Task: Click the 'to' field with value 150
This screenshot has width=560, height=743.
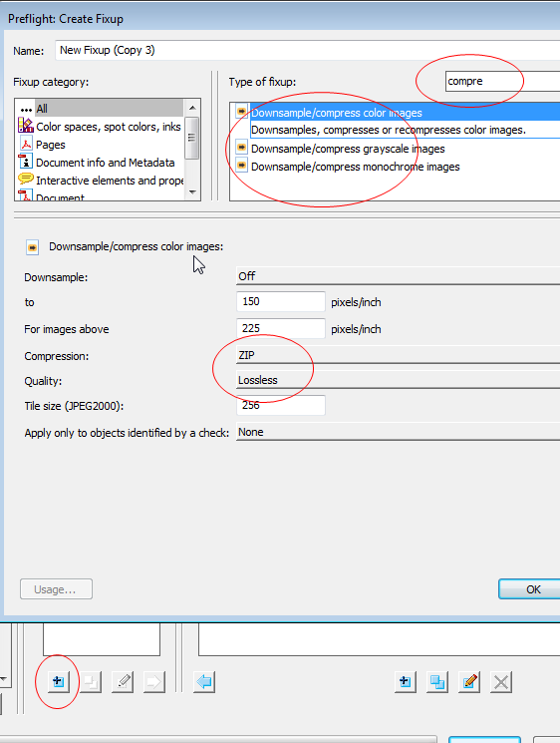Action: click(x=281, y=301)
